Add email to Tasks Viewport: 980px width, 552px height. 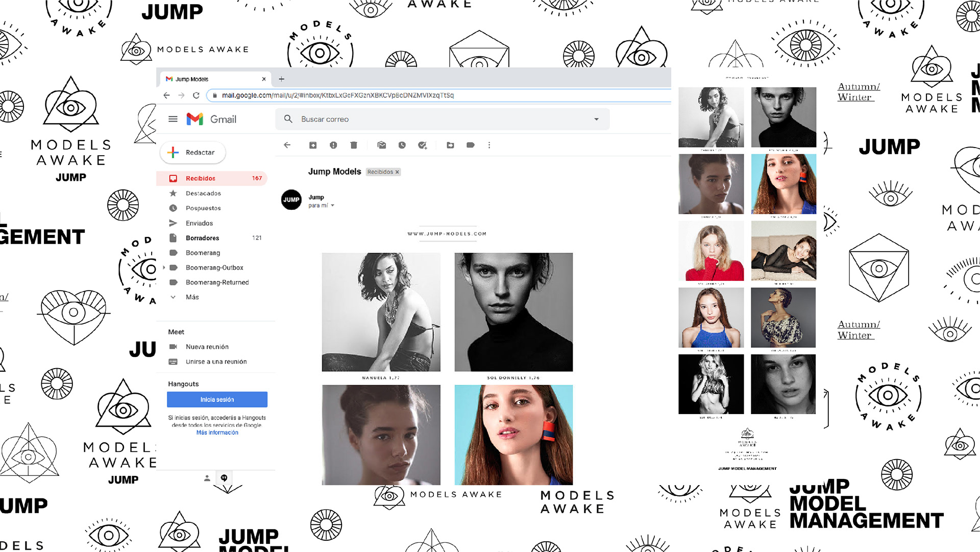422,146
